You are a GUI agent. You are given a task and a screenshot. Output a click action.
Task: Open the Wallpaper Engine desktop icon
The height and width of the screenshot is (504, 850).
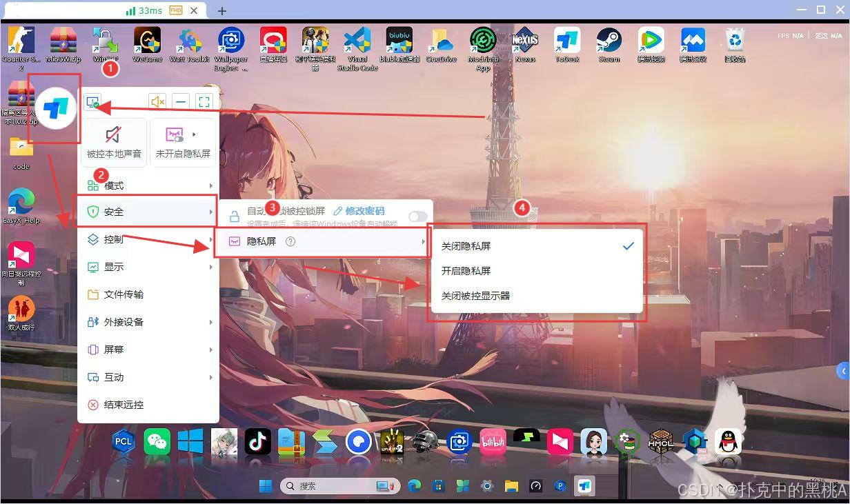coord(231,48)
